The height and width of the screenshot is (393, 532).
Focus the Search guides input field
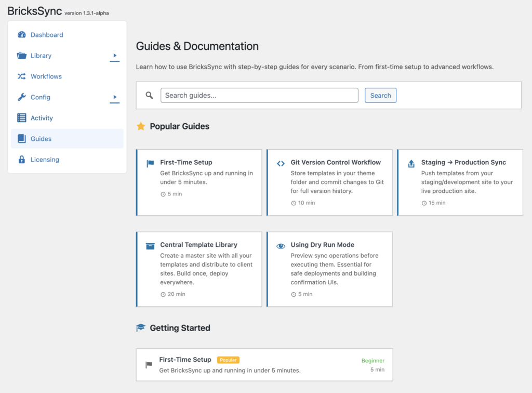point(259,95)
